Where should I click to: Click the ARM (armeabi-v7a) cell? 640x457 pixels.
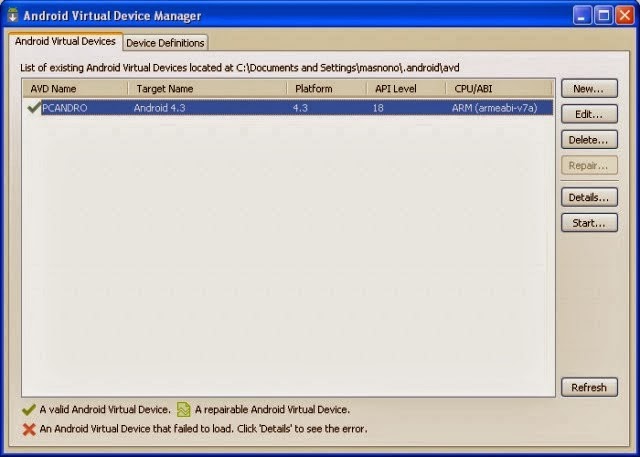tap(494, 108)
